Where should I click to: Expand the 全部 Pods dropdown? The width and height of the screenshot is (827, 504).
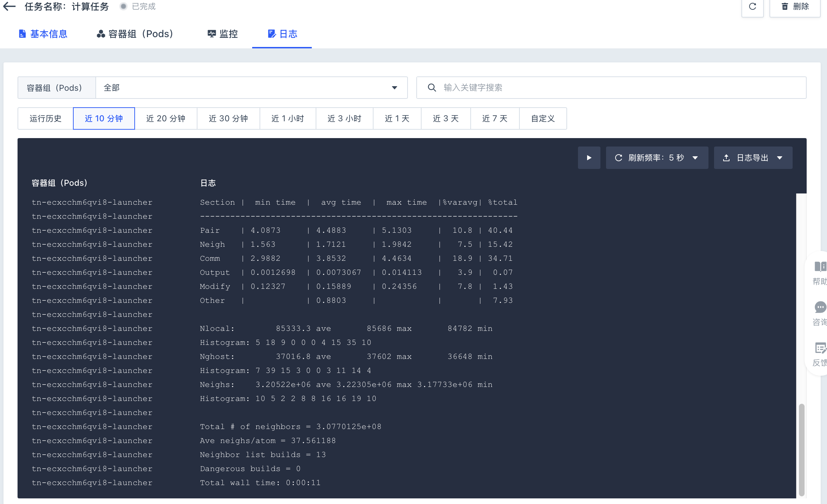(251, 88)
